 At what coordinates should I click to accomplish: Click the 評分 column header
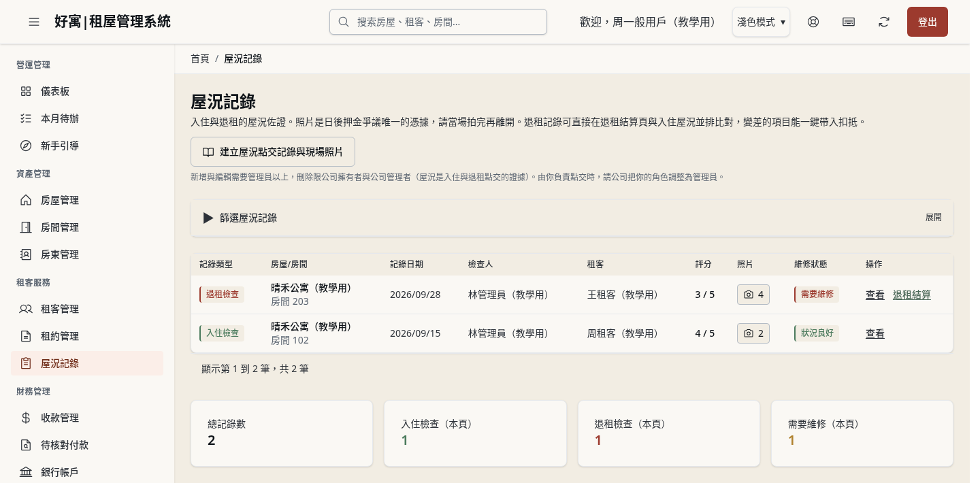(x=703, y=264)
